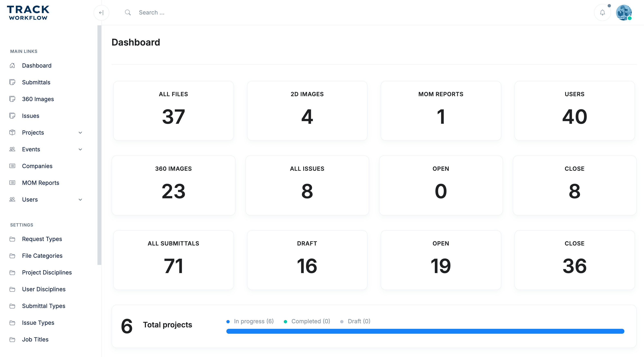Expand the Events sidebar section
644x357 pixels.
(x=80, y=149)
